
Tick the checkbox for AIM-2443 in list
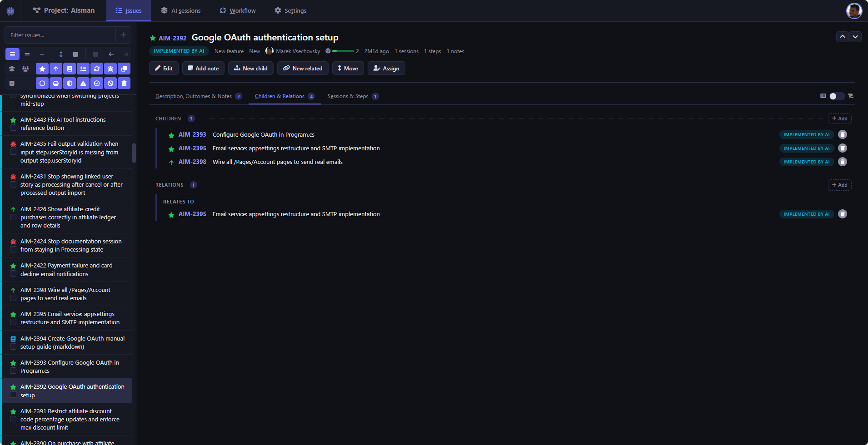13,128
